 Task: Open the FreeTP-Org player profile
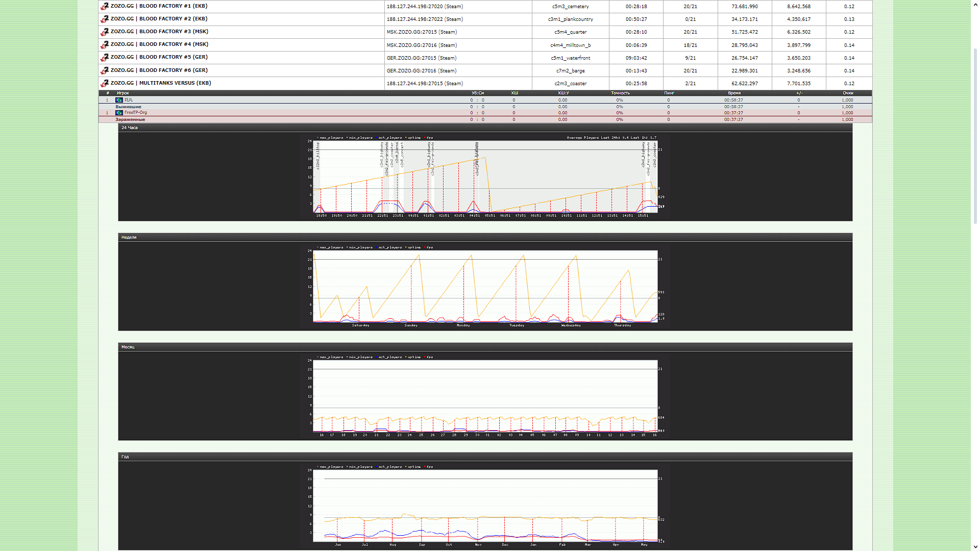point(136,113)
